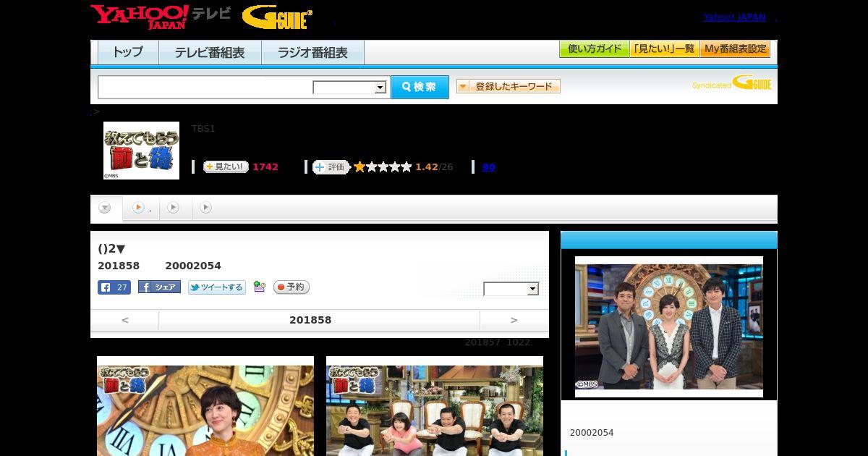This screenshot has width=868, height=456.
Task: Switch to the トップ tab
Action: coord(128,53)
